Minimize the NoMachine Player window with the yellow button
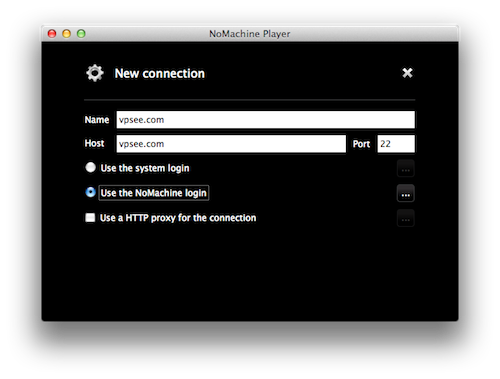 coord(67,34)
